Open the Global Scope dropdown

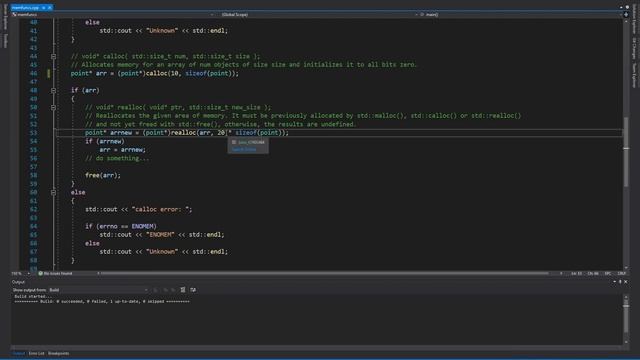point(318,15)
